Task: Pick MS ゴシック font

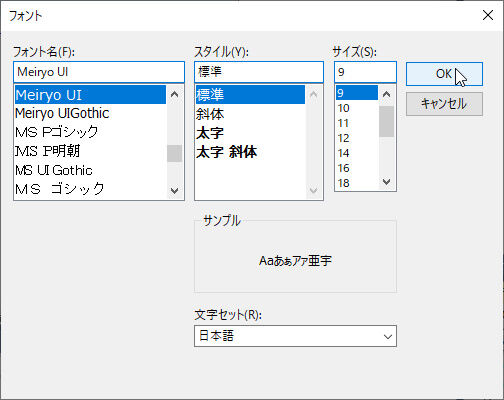Action: (x=90, y=189)
